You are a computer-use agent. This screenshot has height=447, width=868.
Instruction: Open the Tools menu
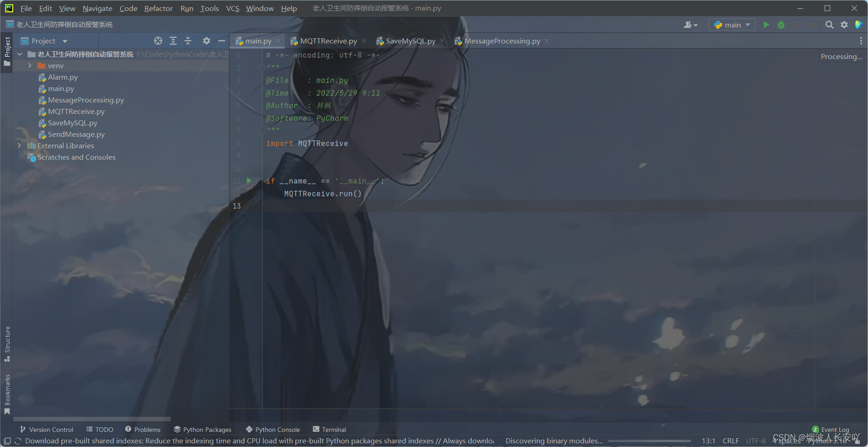(x=209, y=8)
